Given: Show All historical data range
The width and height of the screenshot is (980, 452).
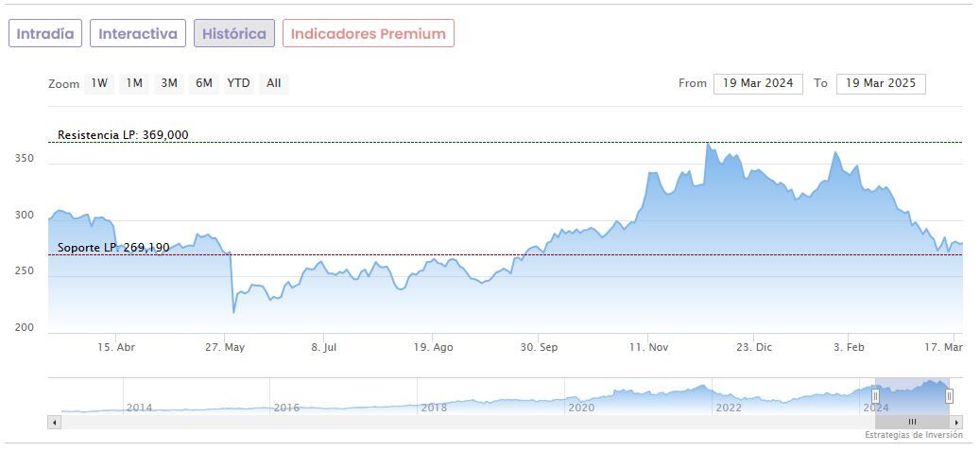Looking at the screenshot, I should pos(273,83).
